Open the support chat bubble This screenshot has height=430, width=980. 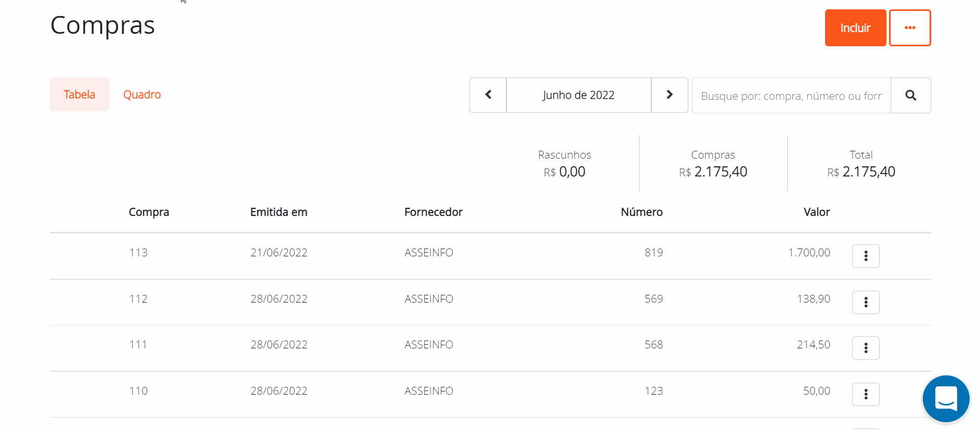coord(946,399)
